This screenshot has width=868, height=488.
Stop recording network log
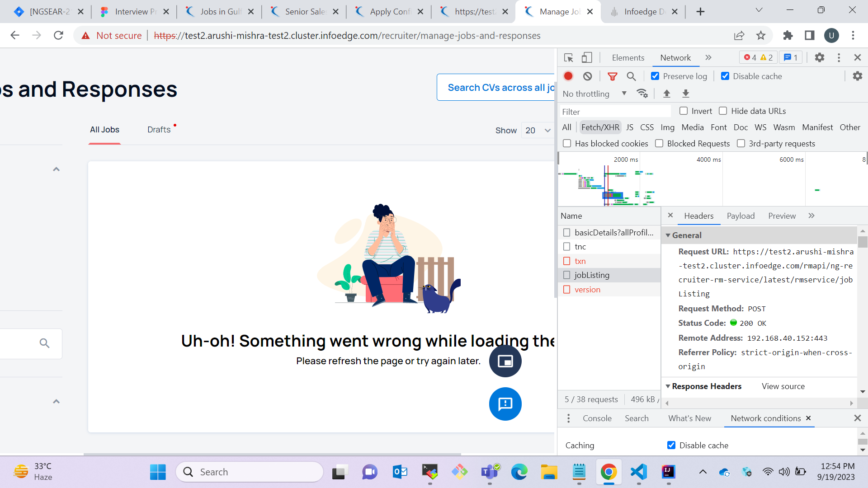568,76
